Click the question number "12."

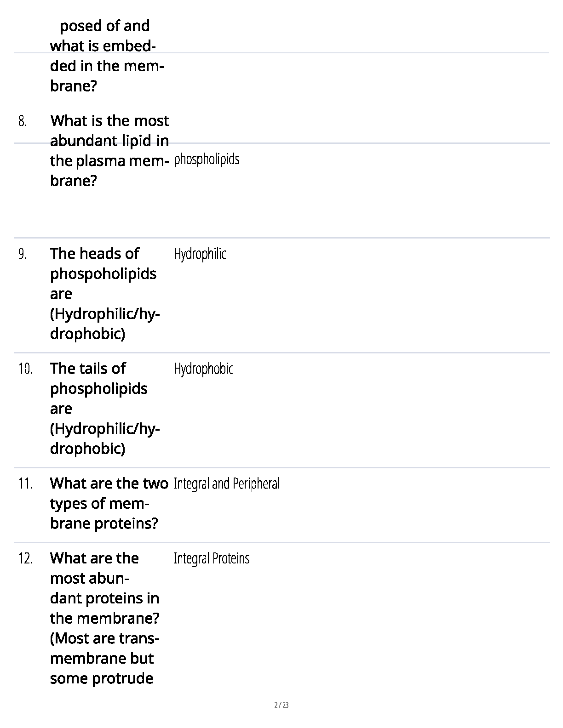tap(25, 559)
